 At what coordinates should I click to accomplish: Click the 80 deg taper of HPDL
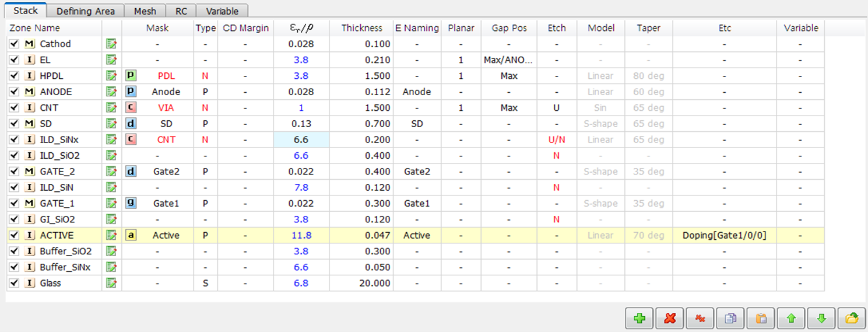(648, 76)
